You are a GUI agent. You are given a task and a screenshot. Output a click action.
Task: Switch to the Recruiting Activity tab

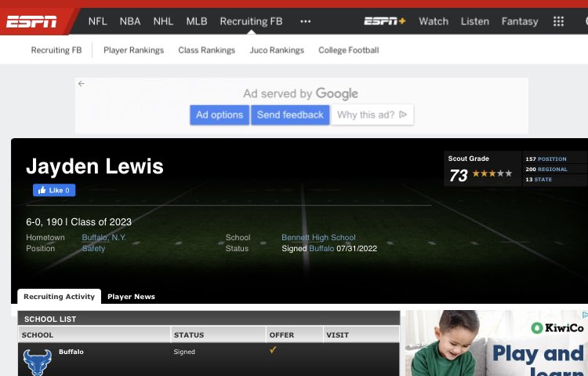(x=60, y=297)
